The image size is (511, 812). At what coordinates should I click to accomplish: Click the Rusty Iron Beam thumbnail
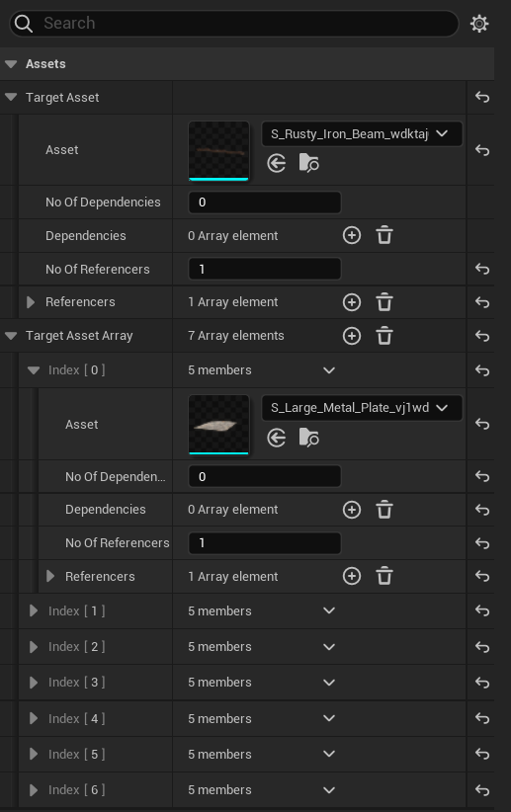[x=218, y=151]
